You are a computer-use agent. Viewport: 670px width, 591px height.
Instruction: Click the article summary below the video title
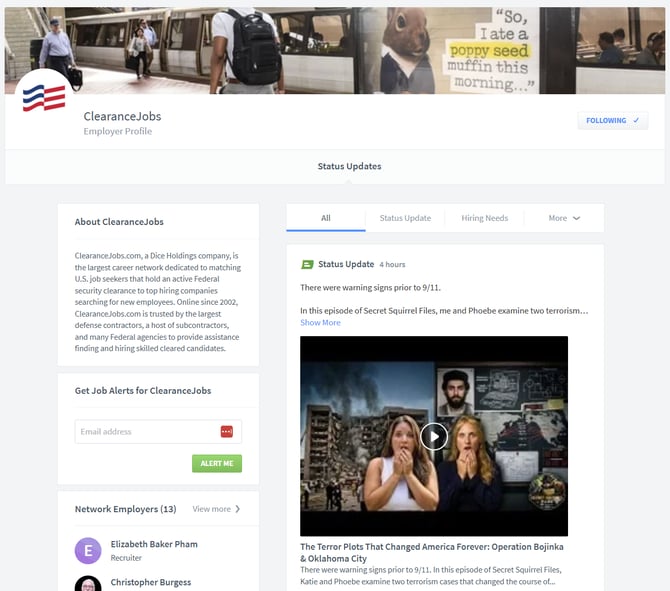431,576
